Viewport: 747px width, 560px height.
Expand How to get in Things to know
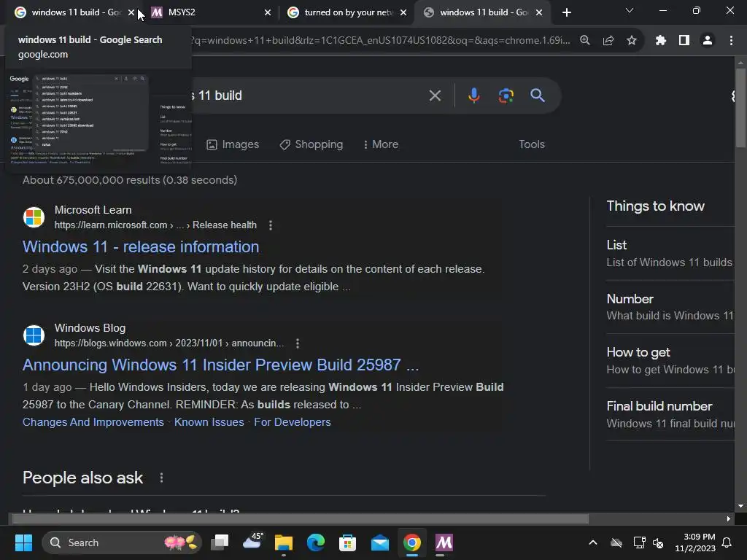coord(670,360)
